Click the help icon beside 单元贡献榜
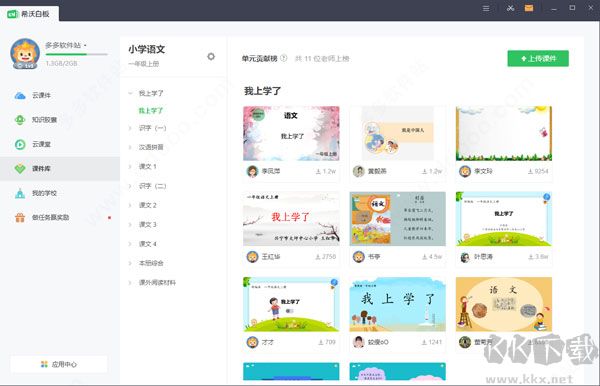The height and width of the screenshot is (386, 600). [284, 58]
